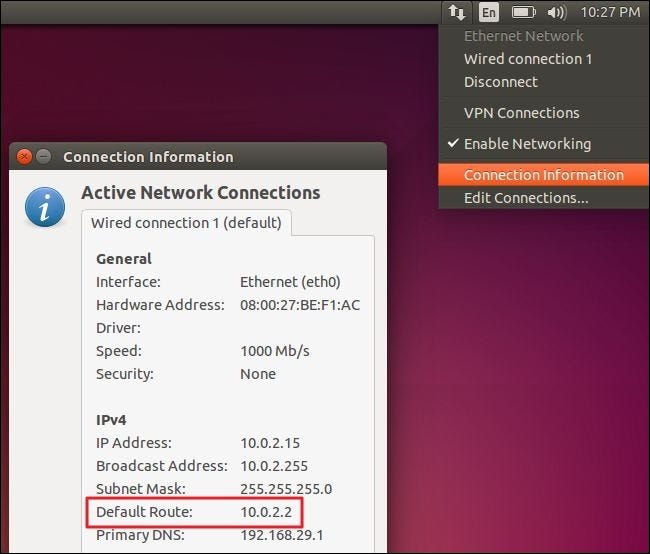Click the network indicator arrows icon

(x=456, y=12)
